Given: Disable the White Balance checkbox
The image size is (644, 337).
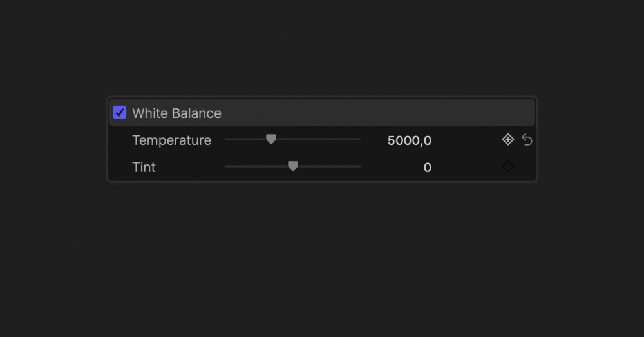Looking at the screenshot, I should point(120,113).
